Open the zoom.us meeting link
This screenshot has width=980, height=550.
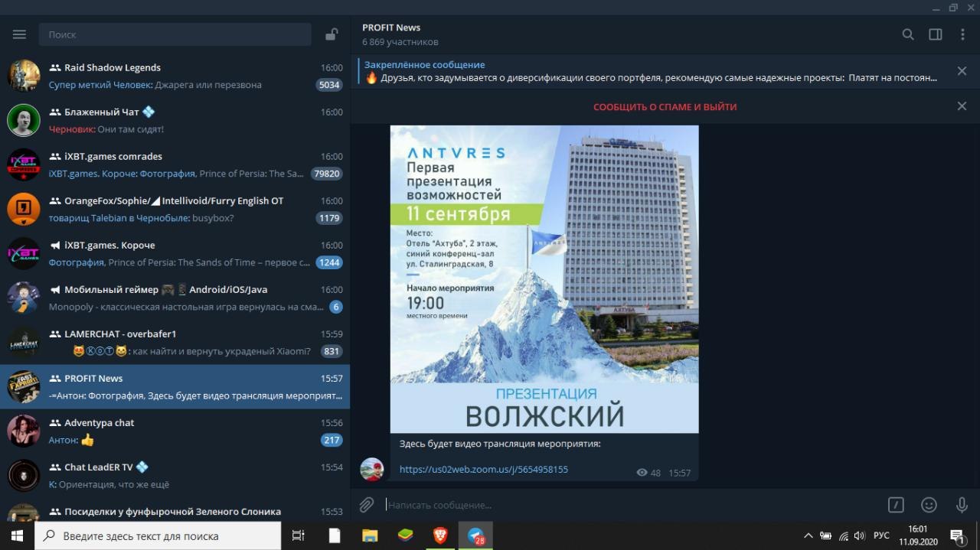coord(484,469)
